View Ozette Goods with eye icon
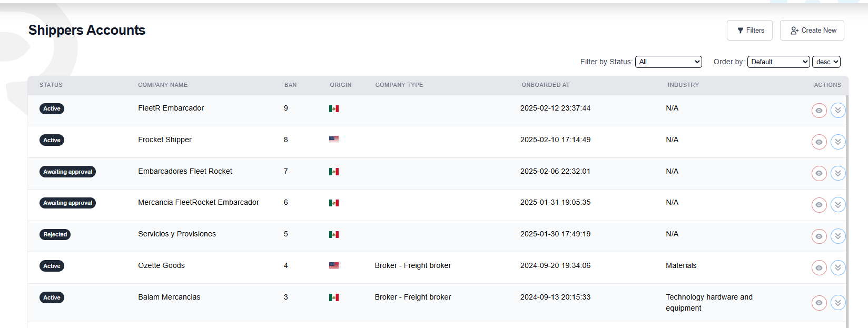The image size is (868, 328). coord(819,268)
